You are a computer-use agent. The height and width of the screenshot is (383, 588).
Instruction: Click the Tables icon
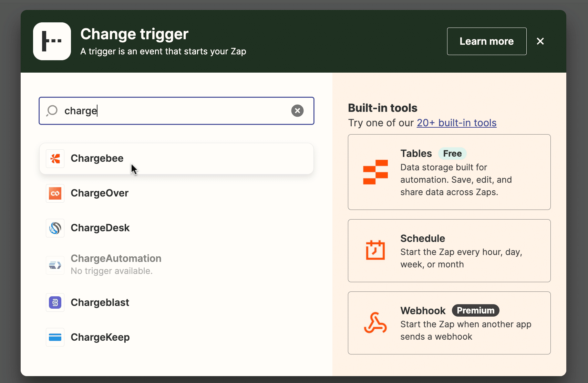pos(375,172)
